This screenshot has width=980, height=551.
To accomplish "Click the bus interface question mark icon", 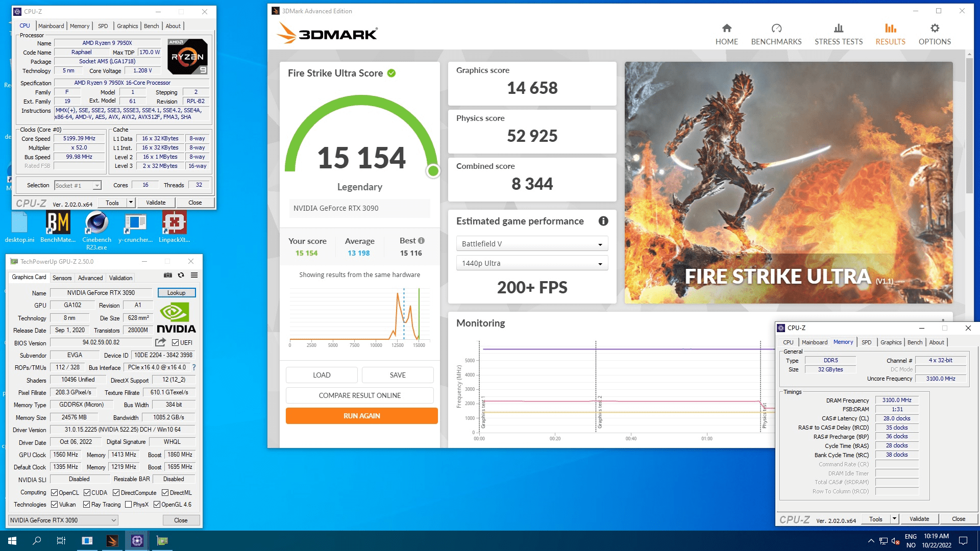I will click(194, 367).
